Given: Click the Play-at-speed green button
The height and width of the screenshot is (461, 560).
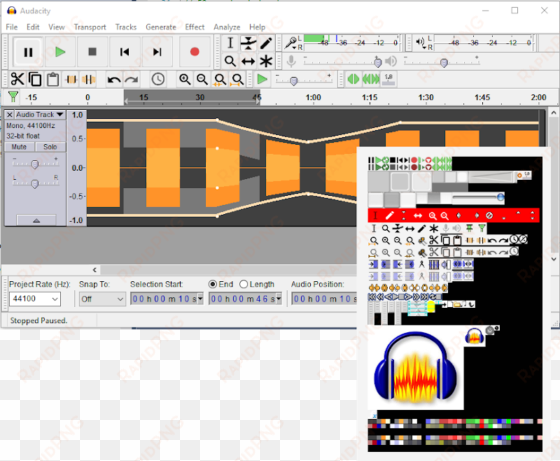Looking at the screenshot, I should (262, 79).
